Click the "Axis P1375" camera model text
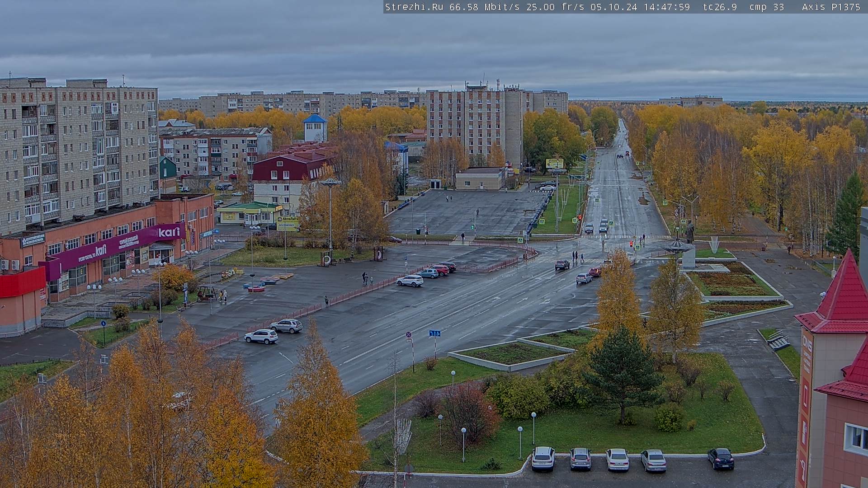This screenshot has height=488, width=868. tap(831, 7)
